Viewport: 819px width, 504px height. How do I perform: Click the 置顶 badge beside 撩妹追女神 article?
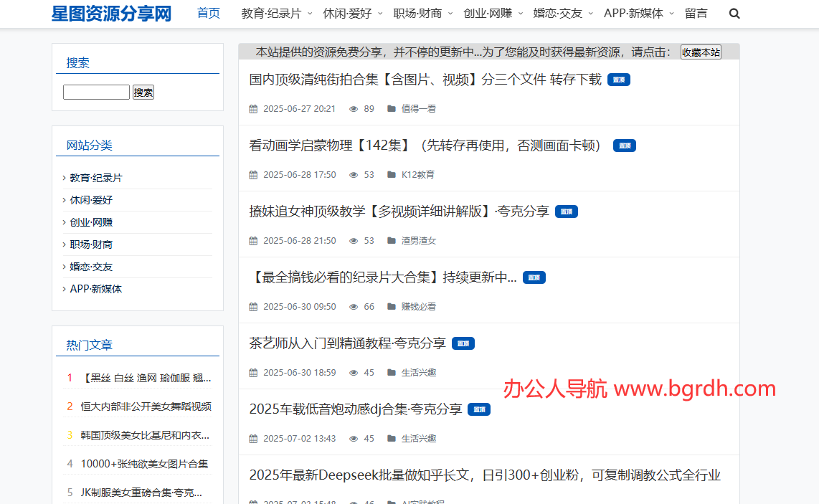[x=567, y=212]
